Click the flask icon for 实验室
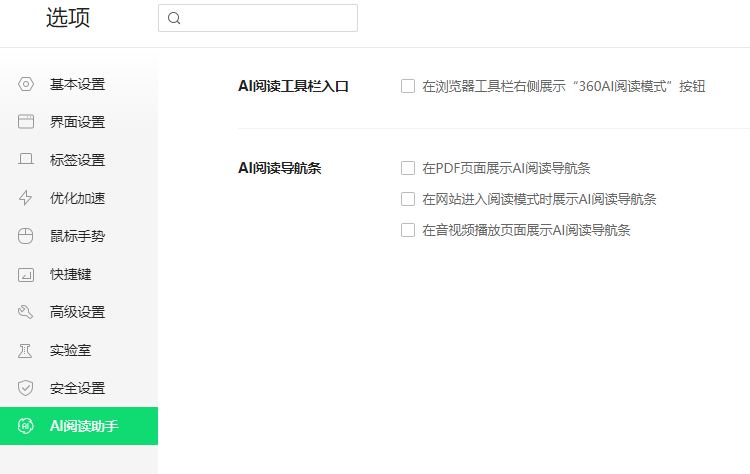 (x=26, y=350)
